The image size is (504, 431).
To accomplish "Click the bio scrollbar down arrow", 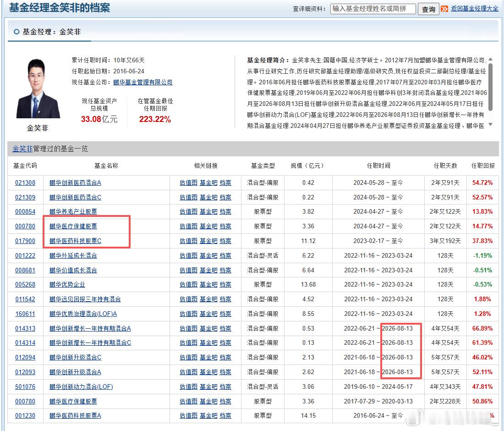I will coord(490,124).
